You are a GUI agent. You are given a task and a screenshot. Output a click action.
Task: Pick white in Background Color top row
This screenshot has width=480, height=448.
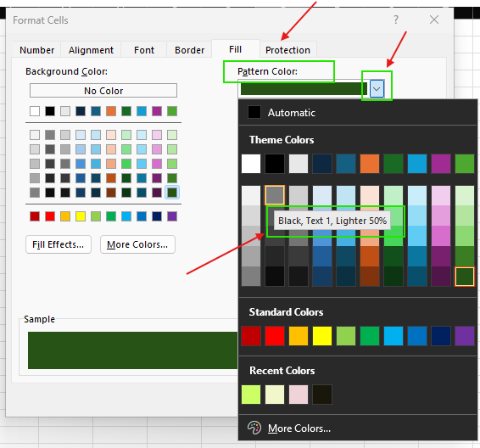(35, 111)
